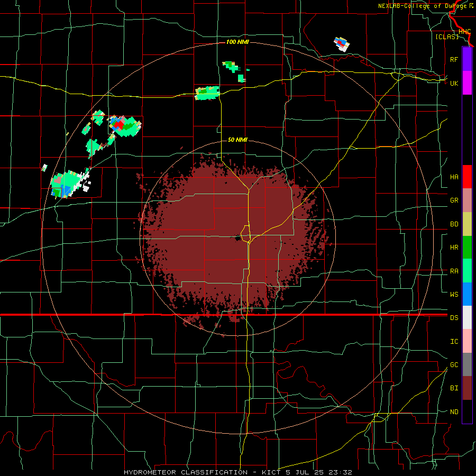476x476 pixels.
Task: Click the WS legend label
Action: pyautogui.click(x=454, y=295)
